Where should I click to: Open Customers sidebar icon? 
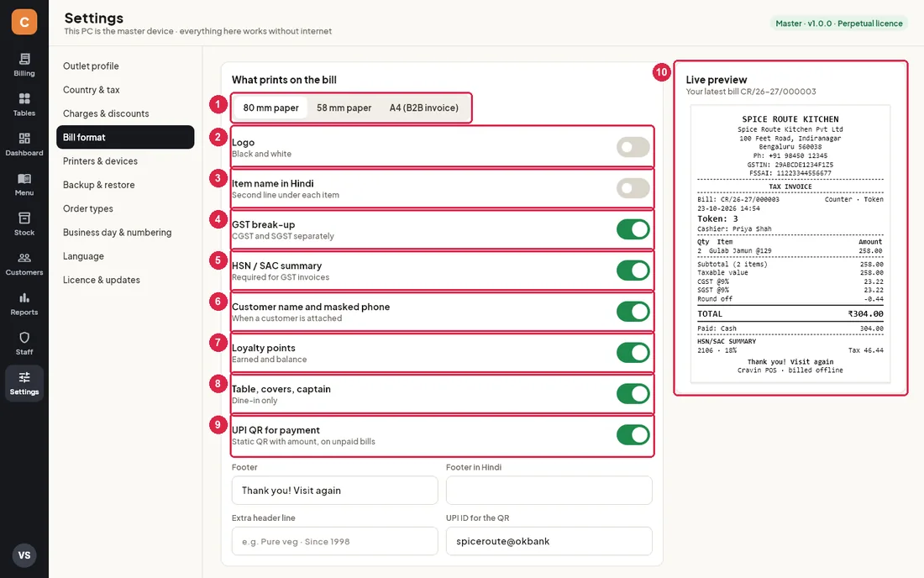click(x=24, y=264)
